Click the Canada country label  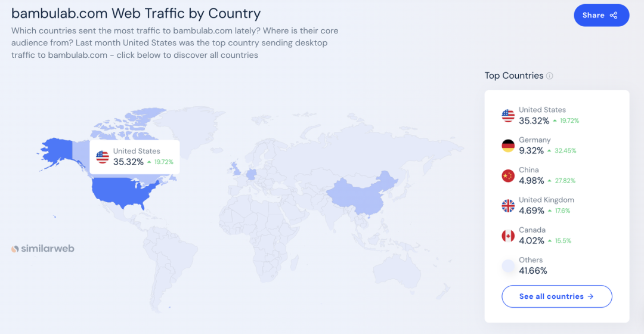pos(532,230)
